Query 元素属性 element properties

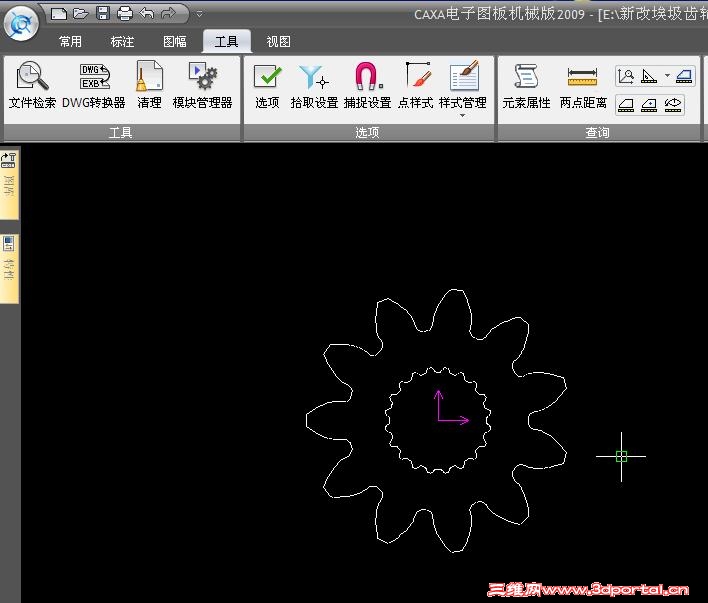pyautogui.click(x=526, y=85)
